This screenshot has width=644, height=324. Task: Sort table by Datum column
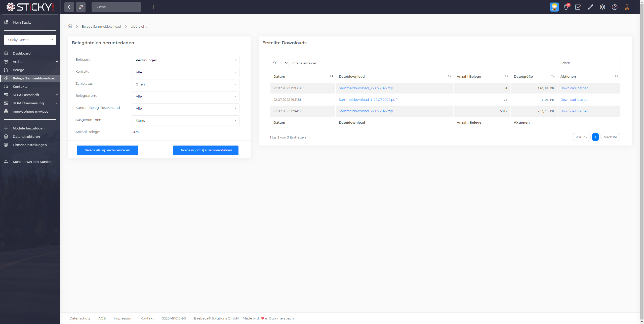(x=303, y=76)
